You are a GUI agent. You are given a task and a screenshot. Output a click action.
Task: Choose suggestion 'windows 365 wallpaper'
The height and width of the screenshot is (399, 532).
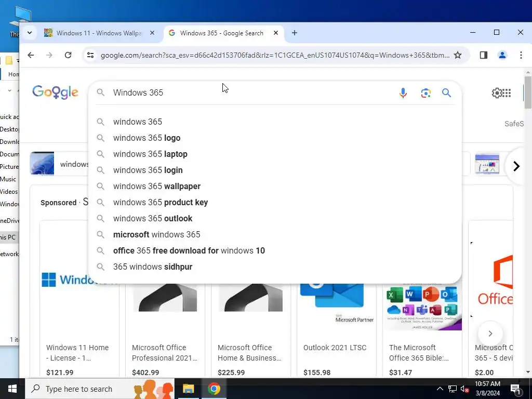[x=275, y=187]
